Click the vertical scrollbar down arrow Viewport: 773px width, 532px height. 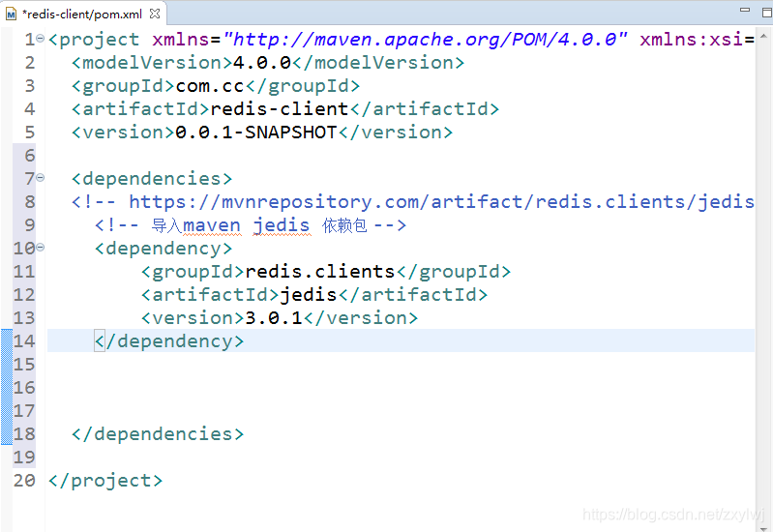tap(763, 528)
